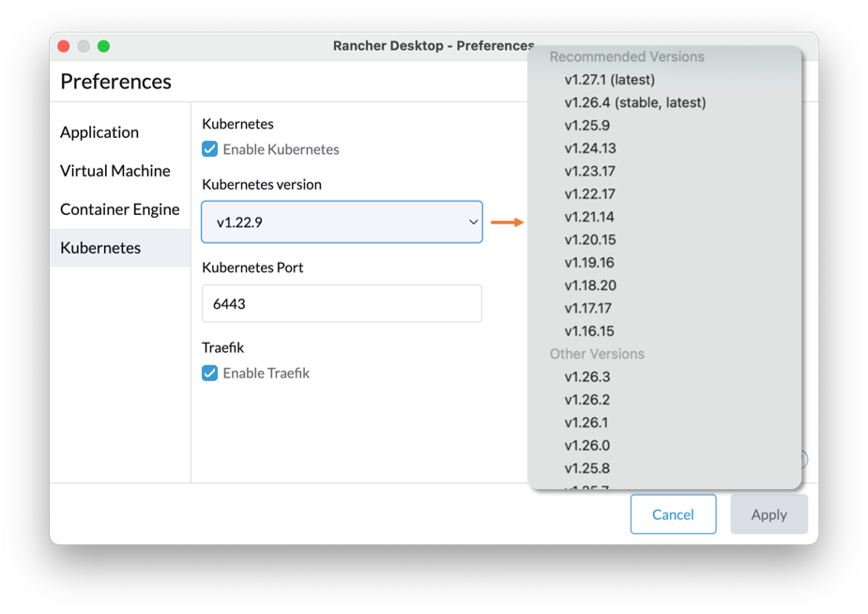Select Container Engine in the sidebar
Image resolution: width=868 pixels, height=614 pixels.
[119, 209]
